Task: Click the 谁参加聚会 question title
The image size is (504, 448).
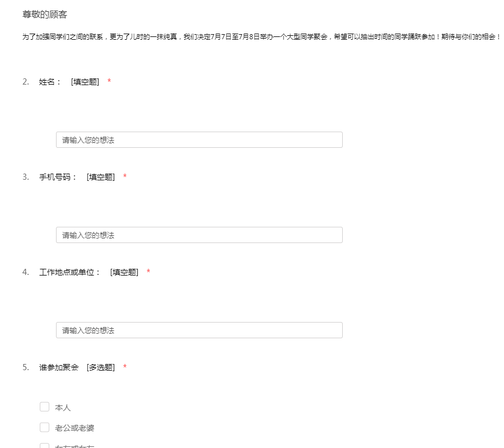Action: click(59, 367)
